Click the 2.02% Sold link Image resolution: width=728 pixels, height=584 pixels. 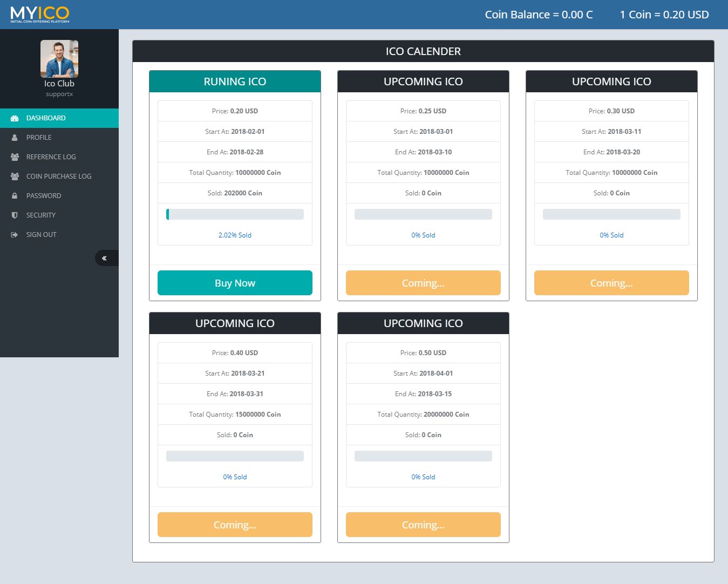point(235,235)
